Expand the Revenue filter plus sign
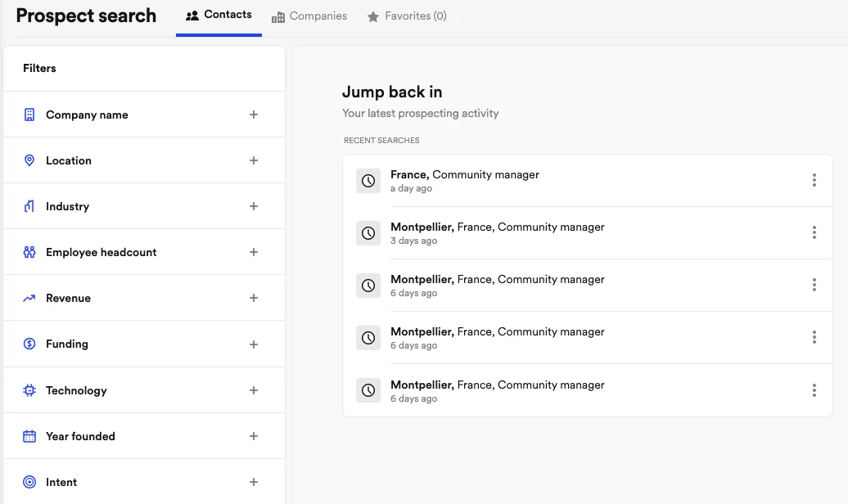Image resolution: width=848 pixels, height=504 pixels. click(x=254, y=298)
